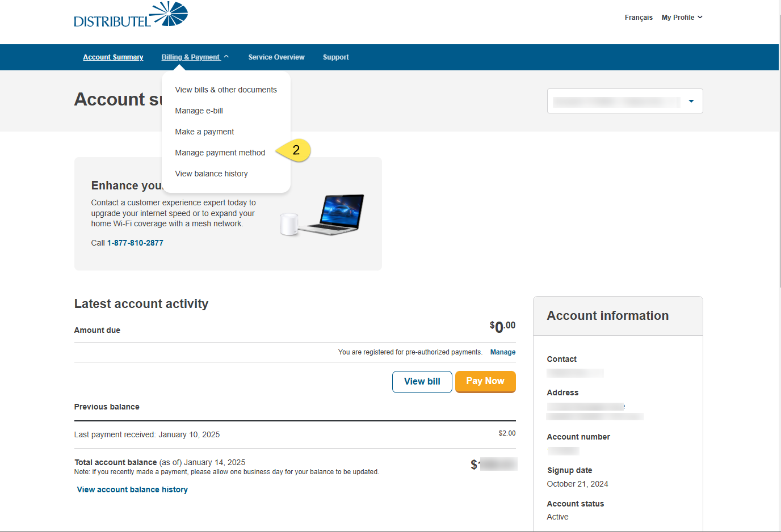Click the yellow step 2 callout marker

(295, 150)
